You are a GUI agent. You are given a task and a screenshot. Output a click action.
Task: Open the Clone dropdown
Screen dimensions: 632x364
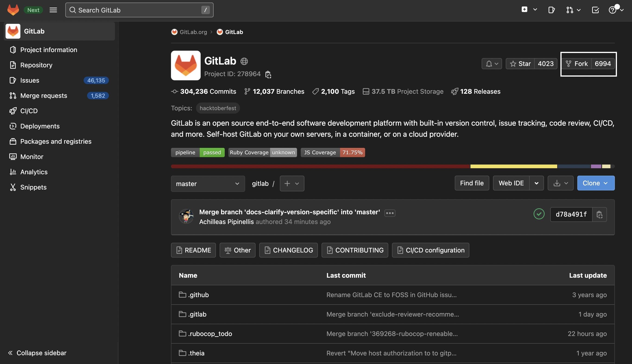pyautogui.click(x=596, y=183)
